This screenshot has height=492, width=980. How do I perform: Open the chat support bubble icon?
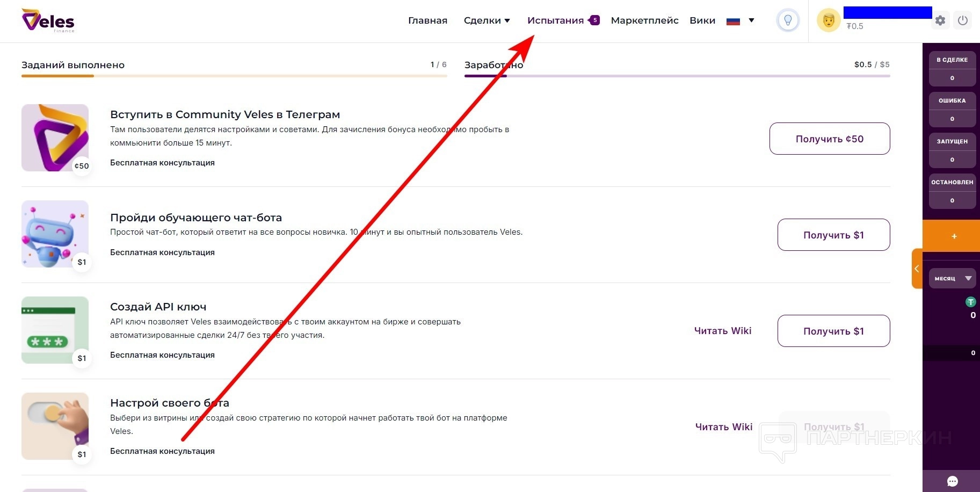(x=952, y=481)
